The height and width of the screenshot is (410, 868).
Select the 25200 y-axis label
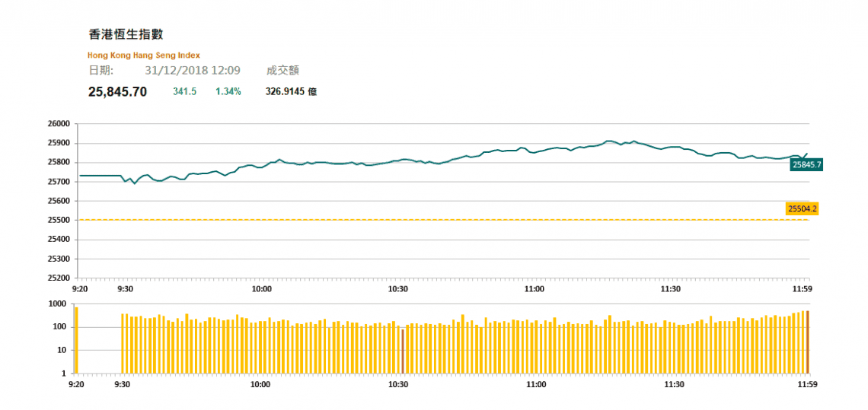point(59,278)
